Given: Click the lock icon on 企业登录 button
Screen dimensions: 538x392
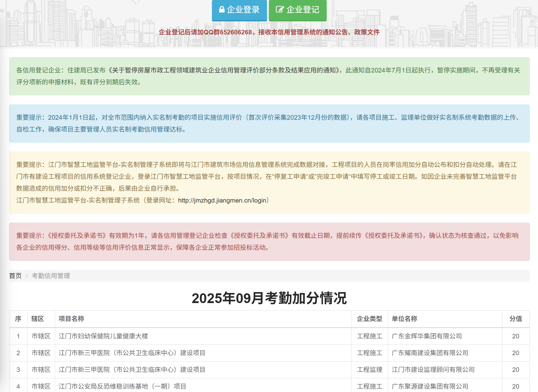Looking at the screenshot, I should pyautogui.click(x=222, y=9).
